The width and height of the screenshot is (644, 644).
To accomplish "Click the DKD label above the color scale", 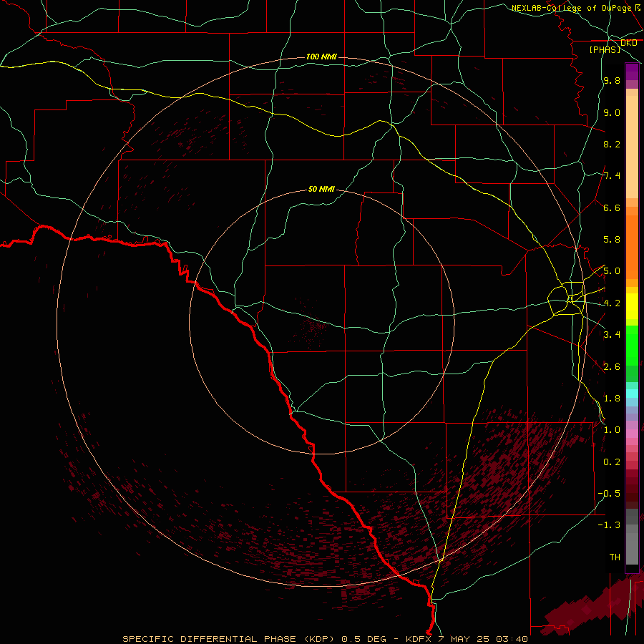I will coord(628,43).
